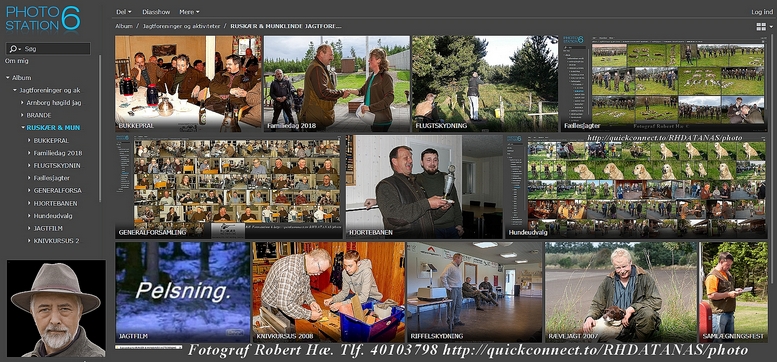Go to the Album breadcrumb
The width and height of the screenshot is (777, 362).
click(x=124, y=26)
